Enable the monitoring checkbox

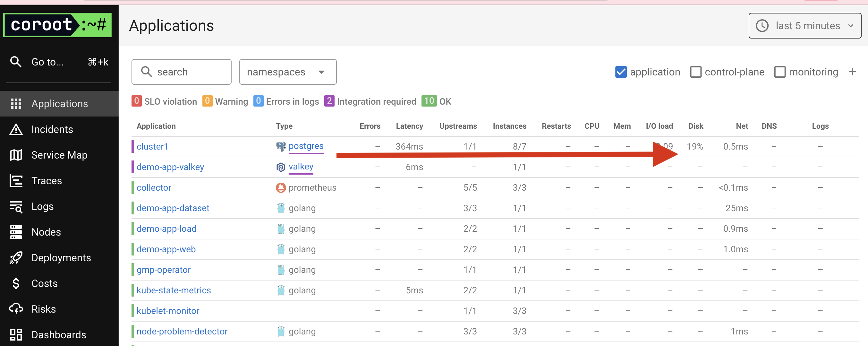[780, 72]
